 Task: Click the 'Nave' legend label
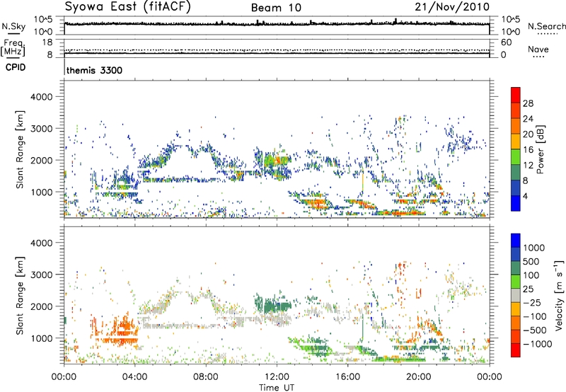pos(538,50)
